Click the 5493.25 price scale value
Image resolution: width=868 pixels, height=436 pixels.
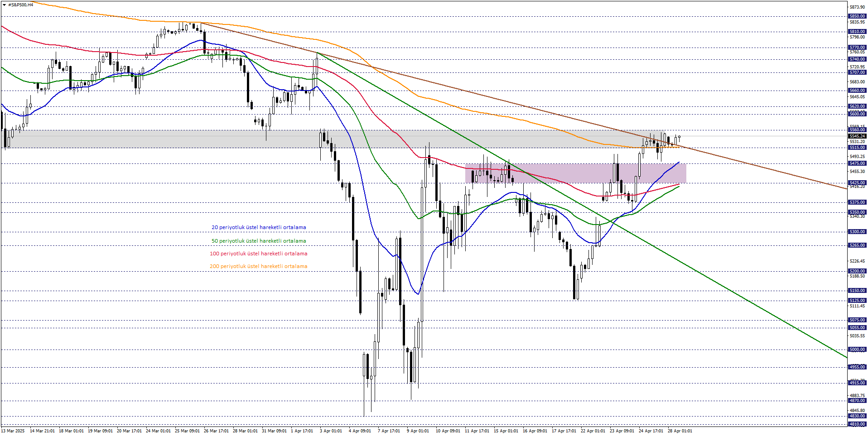[857, 157]
